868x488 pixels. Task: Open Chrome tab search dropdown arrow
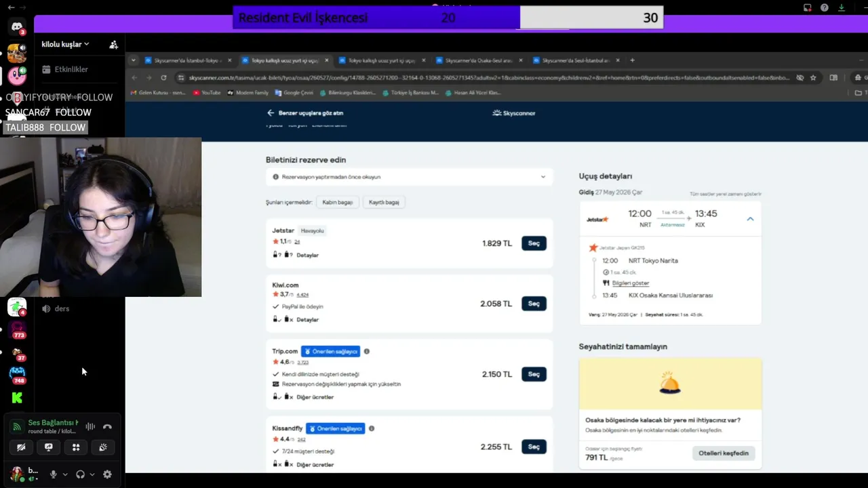click(x=134, y=60)
